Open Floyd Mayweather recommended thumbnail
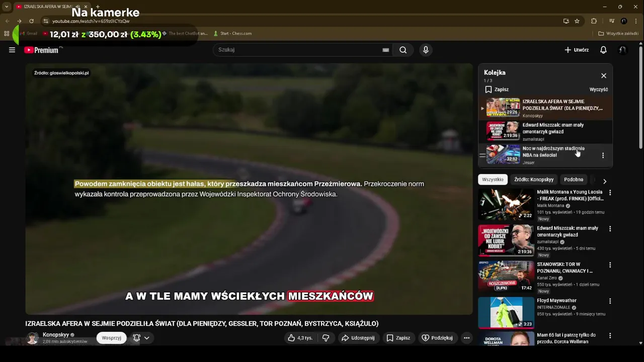644x362 pixels. click(506, 313)
